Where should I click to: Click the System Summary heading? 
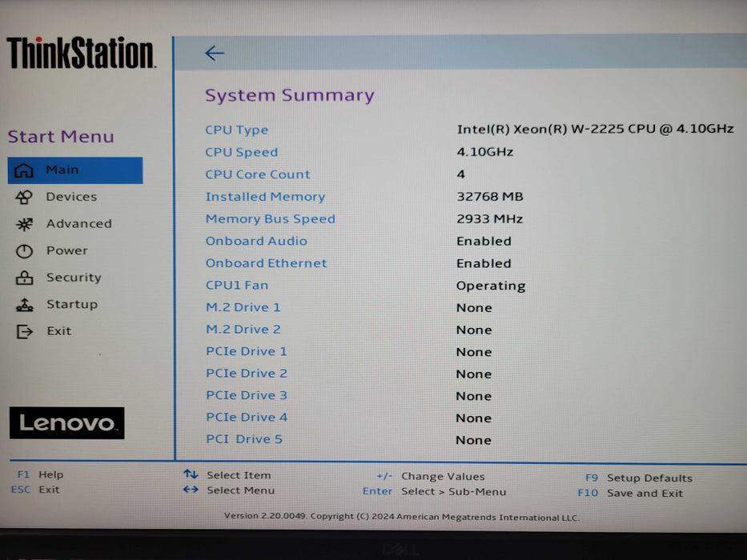coord(289,95)
